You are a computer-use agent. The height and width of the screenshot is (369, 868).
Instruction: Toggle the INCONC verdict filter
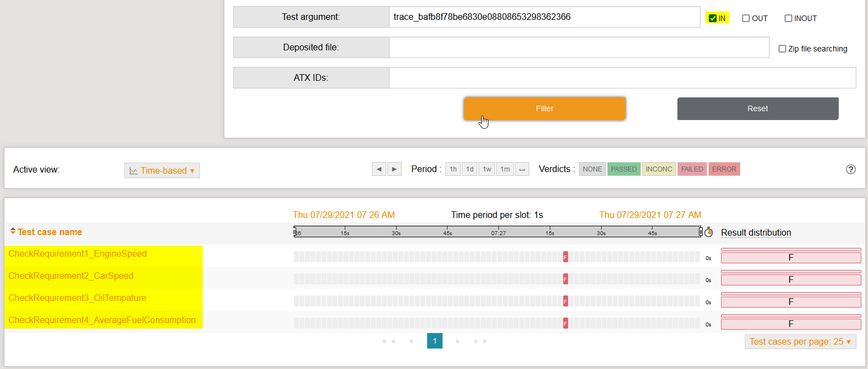659,169
